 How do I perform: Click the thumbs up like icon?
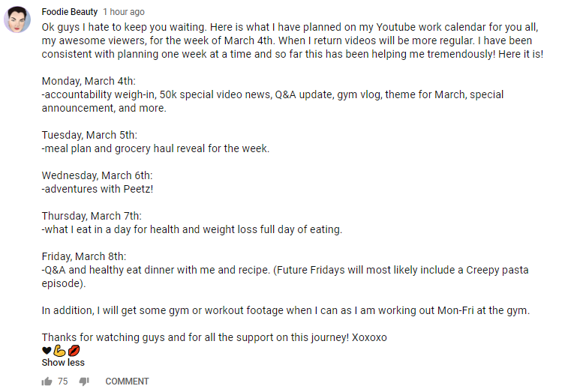pos(47,382)
